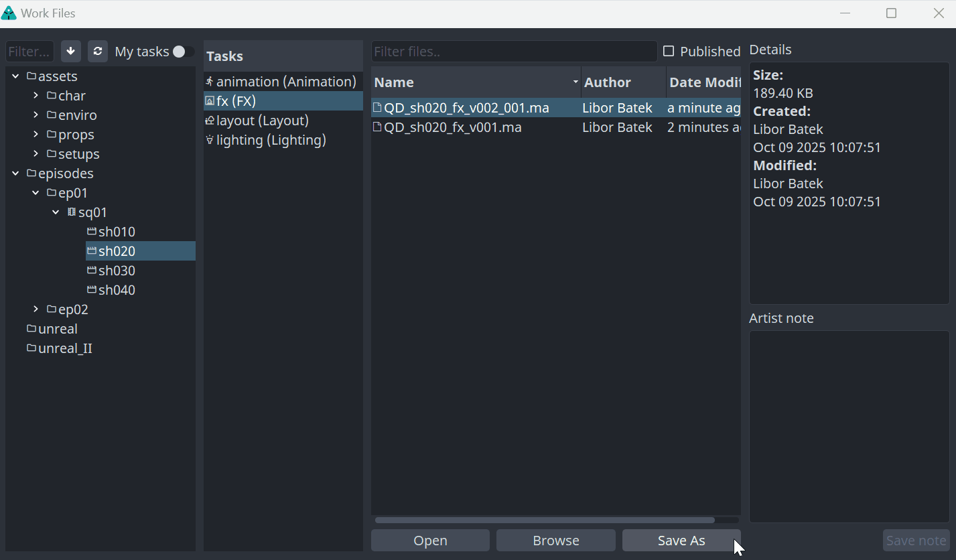The width and height of the screenshot is (956, 560).
Task: Click the refresh icon next to My tasks
Action: coord(98,52)
